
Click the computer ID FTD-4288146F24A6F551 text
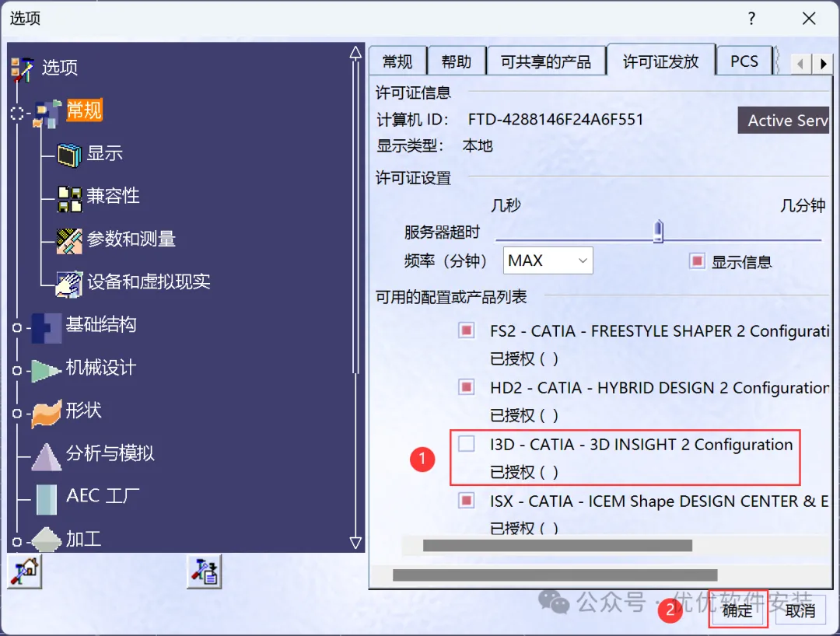point(555,120)
